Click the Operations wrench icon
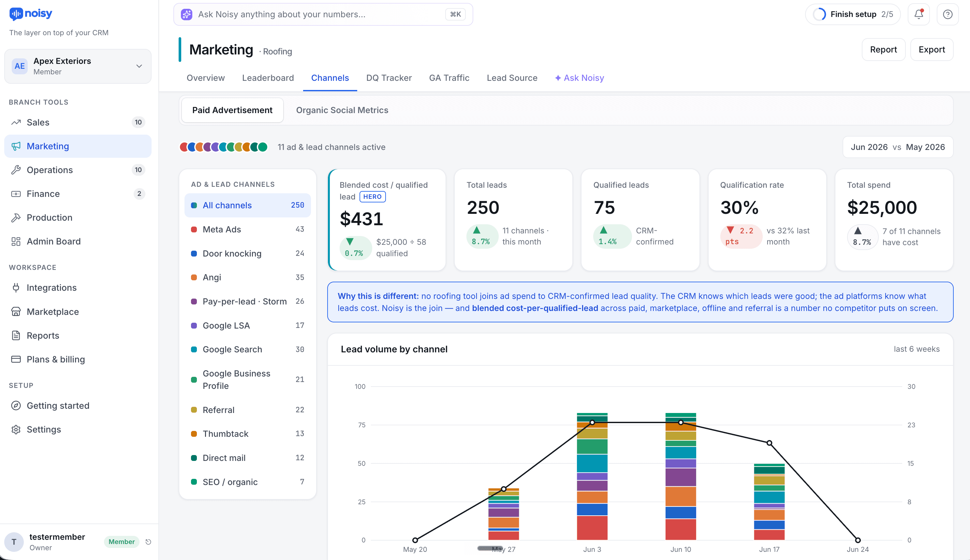 pos(16,170)
